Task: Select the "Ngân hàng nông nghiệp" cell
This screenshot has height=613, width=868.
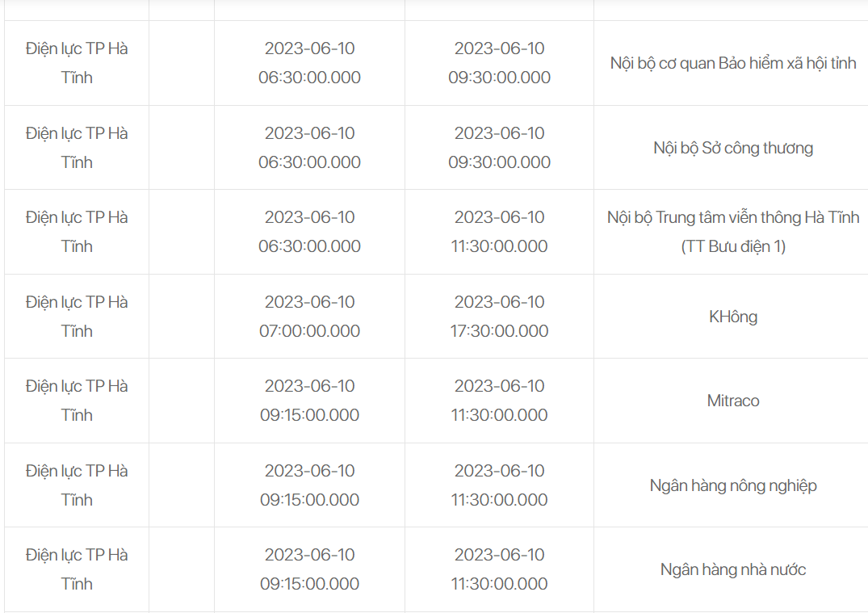Action: (732, 485)
